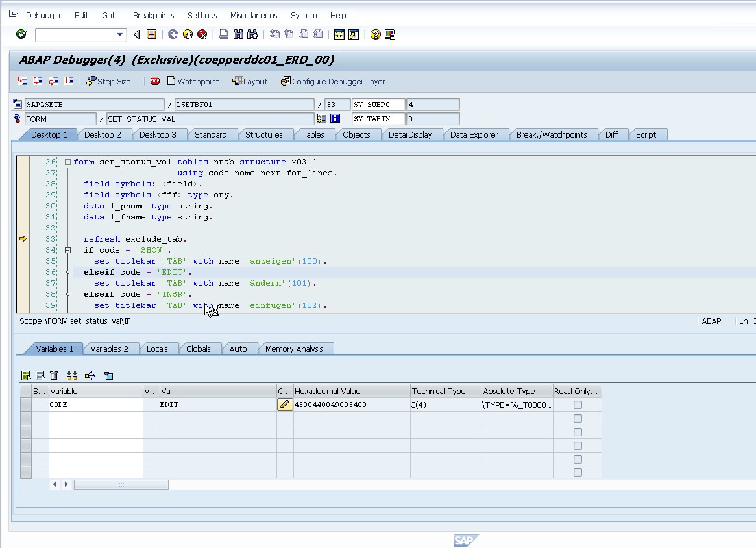Click the Hexadecimal Value column header
This screenshot has width=756, height=548.
coord(352,392)
